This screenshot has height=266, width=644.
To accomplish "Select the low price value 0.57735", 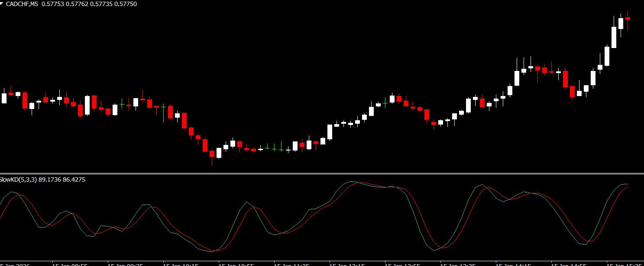I will pyautogui.click(x=98, y=3).
